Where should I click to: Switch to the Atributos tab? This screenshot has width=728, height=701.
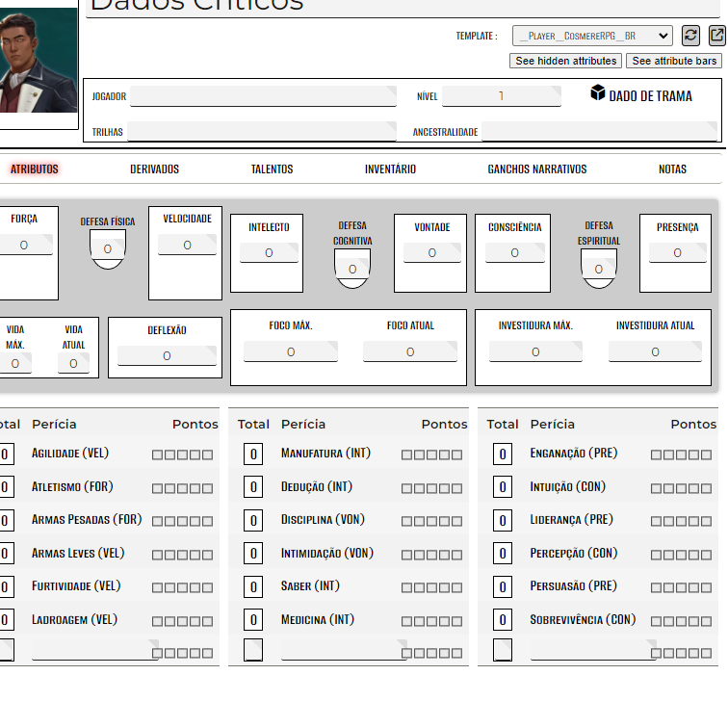(35, 169)
